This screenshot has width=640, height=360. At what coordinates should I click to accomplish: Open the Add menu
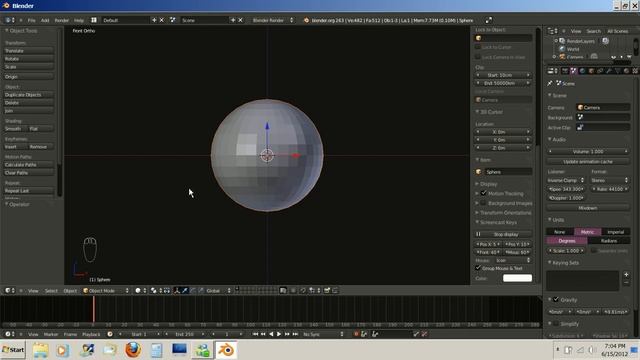pos(45,20)
